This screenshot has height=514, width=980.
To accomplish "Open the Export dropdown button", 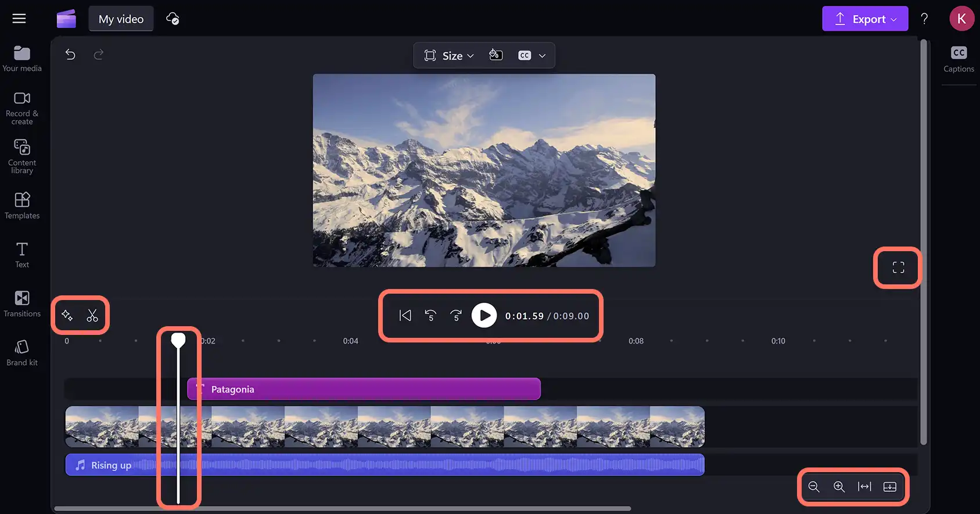I will [865, 19].
